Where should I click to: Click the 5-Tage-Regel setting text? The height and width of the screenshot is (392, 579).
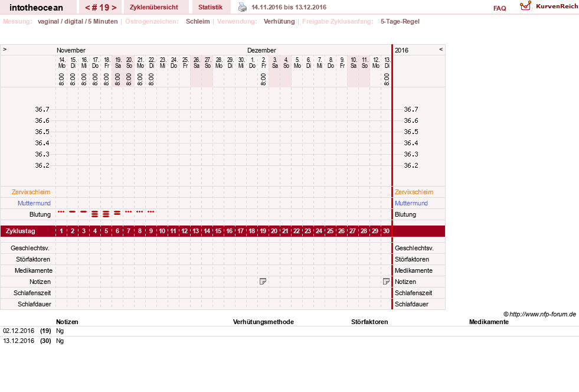pos(400,21)
